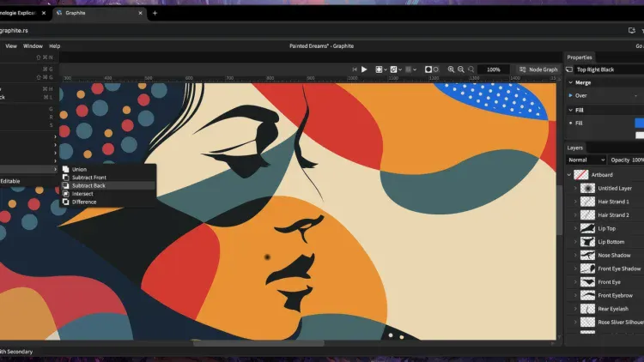Viewport: 644px width, 362px height.
Task: Open the Node Graph view
Action: coord(538,69)
